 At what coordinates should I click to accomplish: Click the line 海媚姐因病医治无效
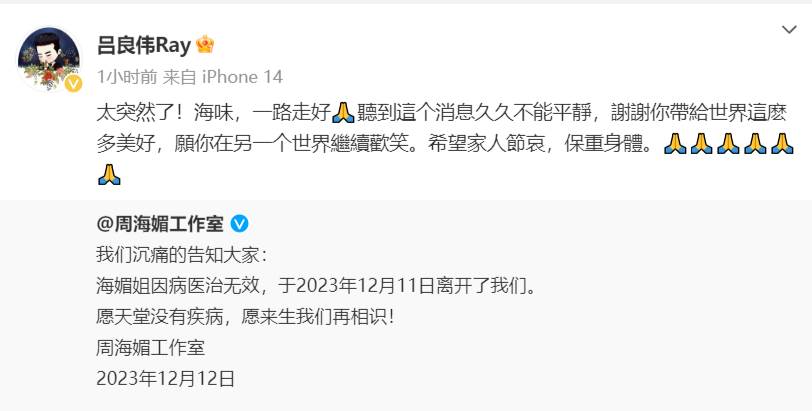pyautogui.click(x=317, y=285)
